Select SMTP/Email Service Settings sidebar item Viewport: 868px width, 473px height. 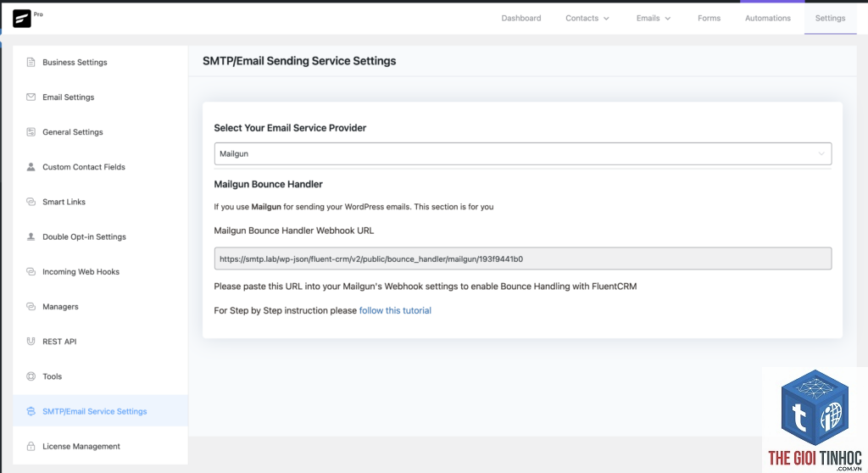pyautogui.click(x=100, y=411)
